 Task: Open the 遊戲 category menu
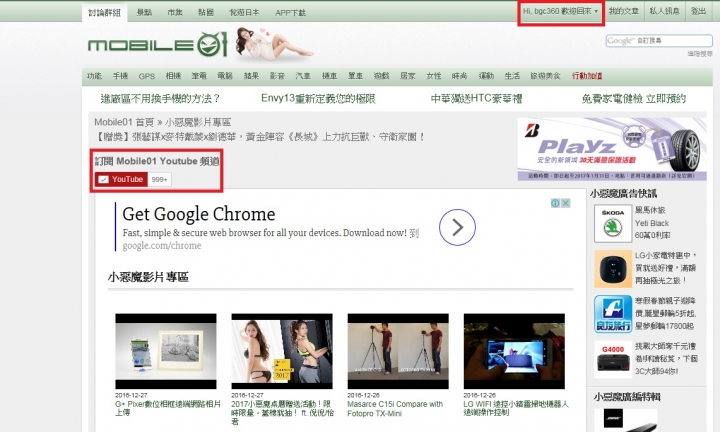(x=381, y=76)
